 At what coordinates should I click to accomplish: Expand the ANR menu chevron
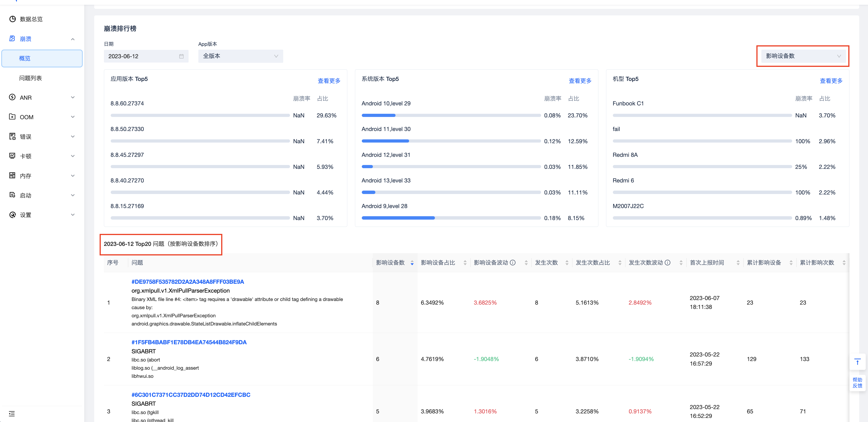pyautogui.click(x=73, y=97)
